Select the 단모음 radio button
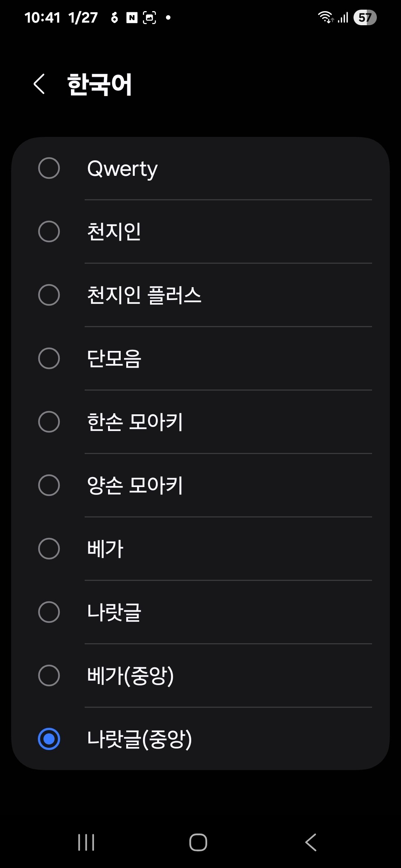 (49, 359)
